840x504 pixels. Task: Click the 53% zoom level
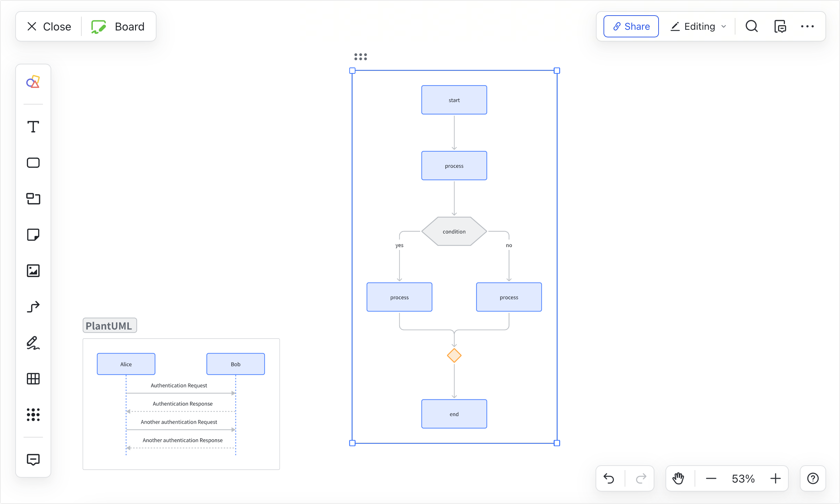(x=743, y=478)
